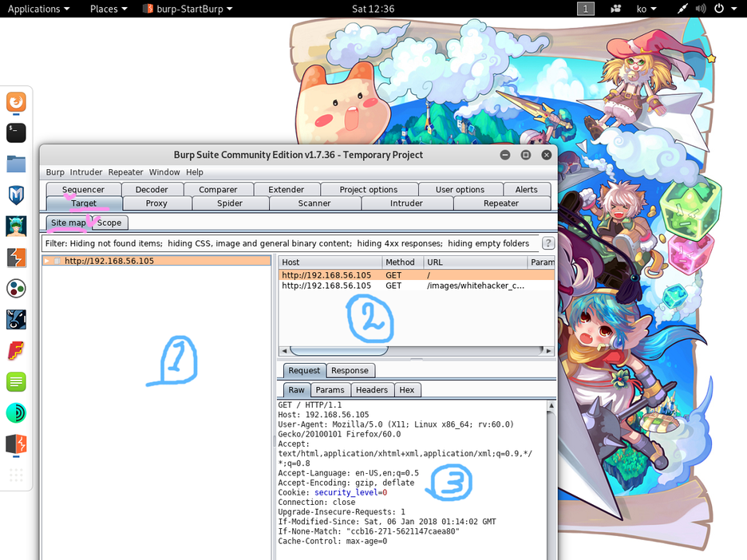Select the running Burp dock icon

pyautogui.click(x=16, y=444)
